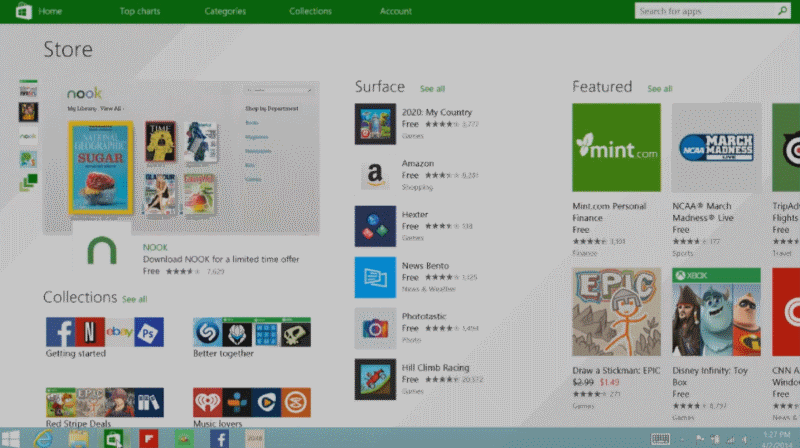
Task: Open Internet Explorer from the taskbar
Action: pyautogui.click(x=43, y=438)
